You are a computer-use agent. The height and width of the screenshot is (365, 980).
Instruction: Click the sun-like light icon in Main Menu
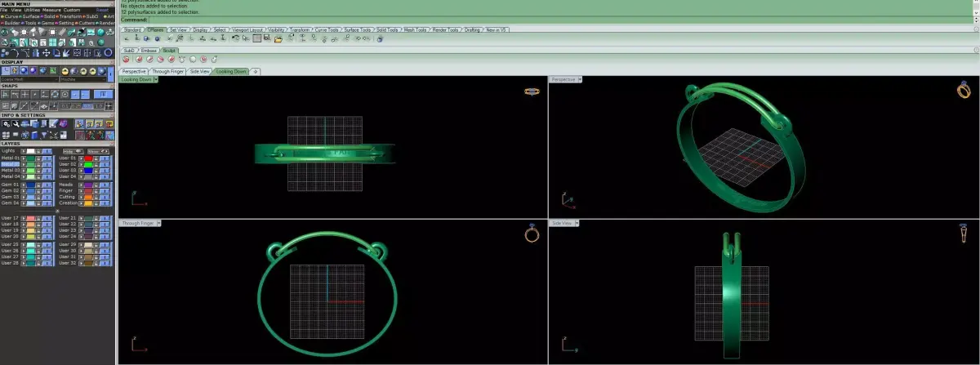[24, 32]
